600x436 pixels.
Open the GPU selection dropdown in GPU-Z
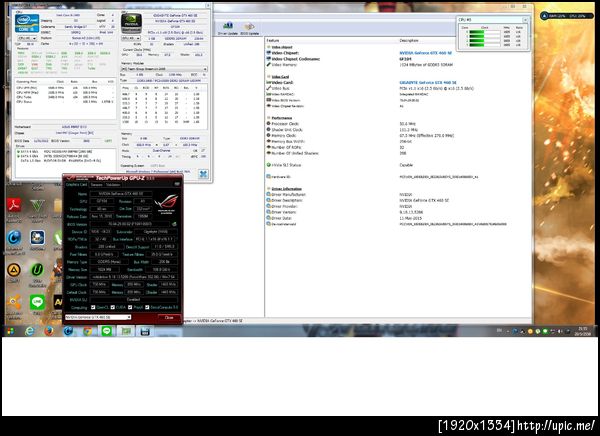tap(98, 317)
